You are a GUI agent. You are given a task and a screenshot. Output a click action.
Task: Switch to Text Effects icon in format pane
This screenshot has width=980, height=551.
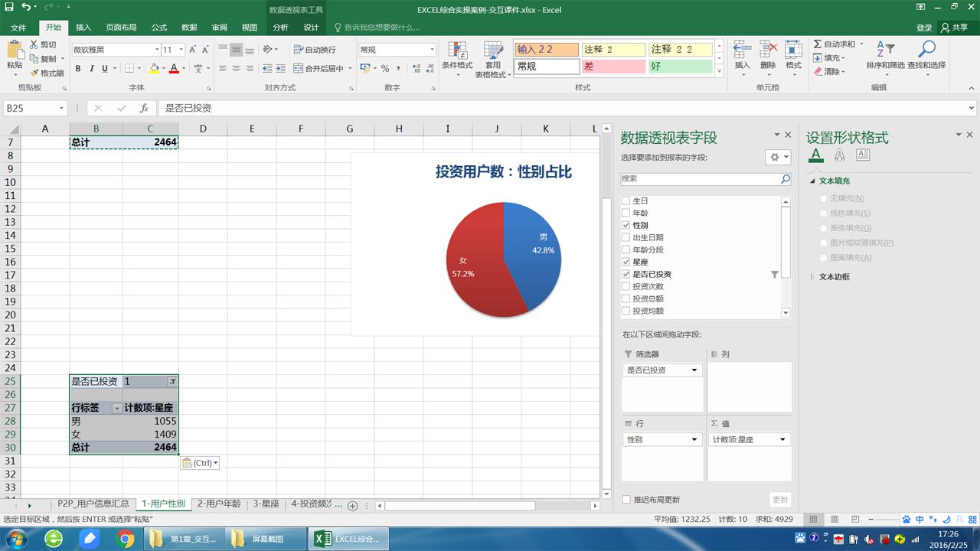coord(840,155)
